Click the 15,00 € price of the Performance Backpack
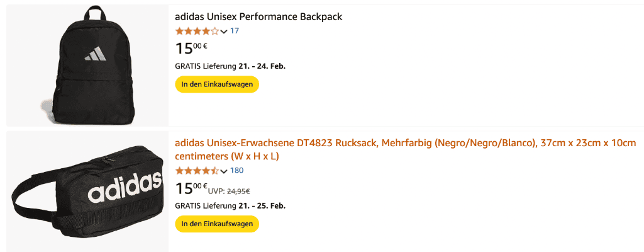Viewport: 644px width, 252px height. click(x=191, y=48)
